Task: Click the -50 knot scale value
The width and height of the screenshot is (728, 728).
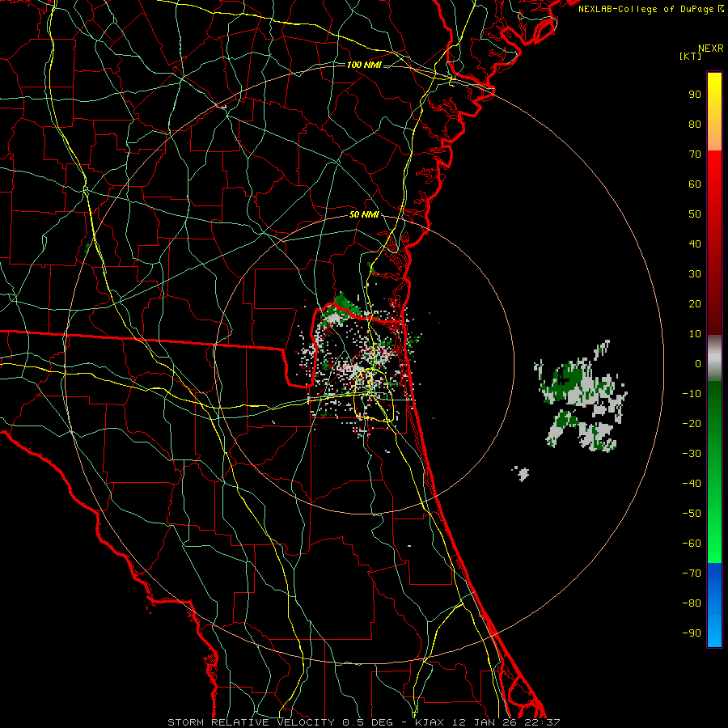Action: [x=692, y=514]
